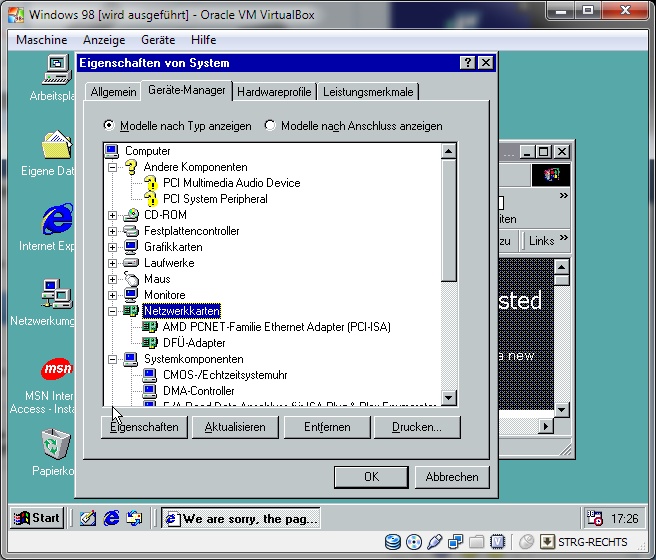Screen dimensions: 656x560
Task: Click the VirtualBox network status icon
Action: tap(455, 542)
